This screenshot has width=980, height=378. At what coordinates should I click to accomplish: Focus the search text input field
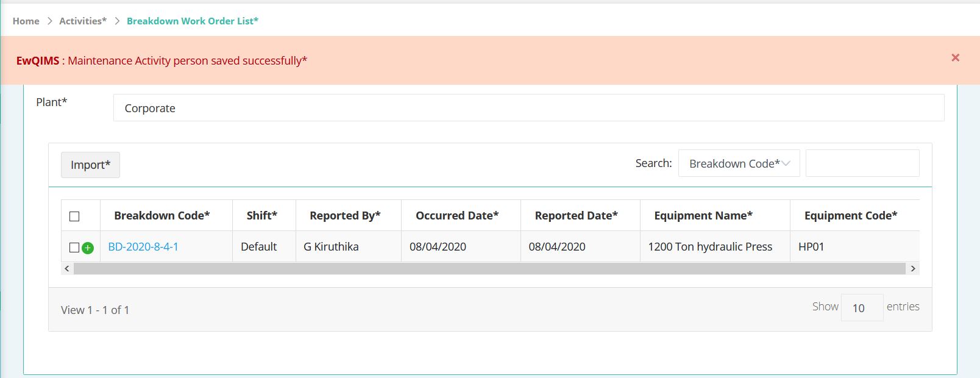click(862, 163)
